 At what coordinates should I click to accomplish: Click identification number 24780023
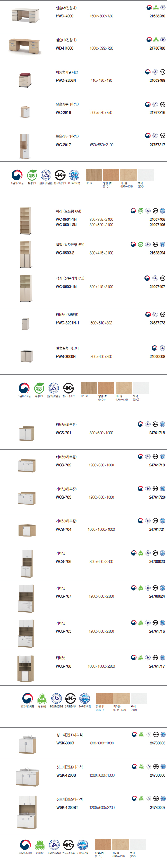point(157,562)
